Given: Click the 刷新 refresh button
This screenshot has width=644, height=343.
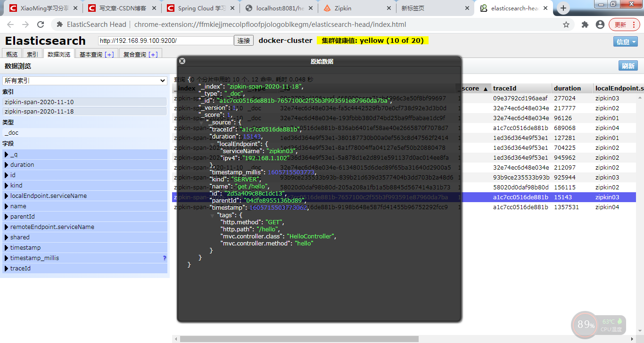Looking at the screenshot, I should [628, 66].
